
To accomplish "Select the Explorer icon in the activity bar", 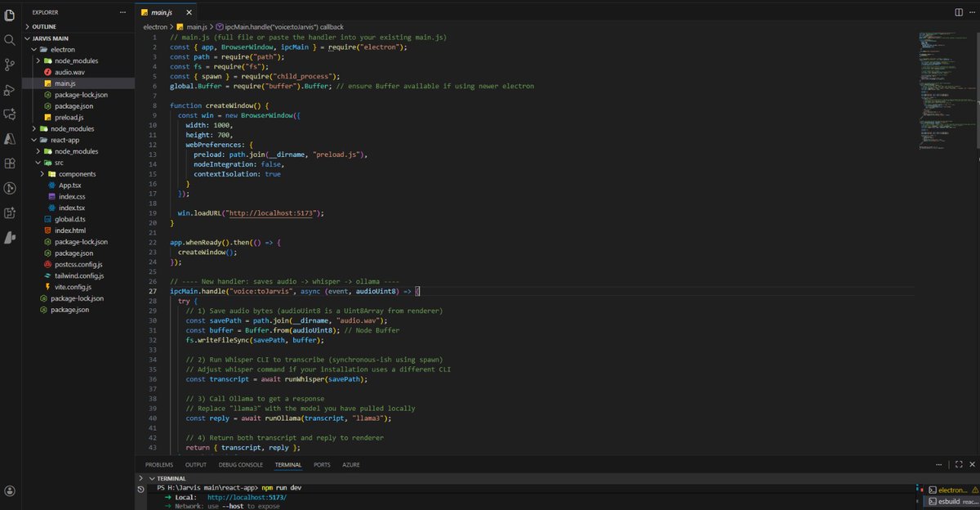I will pyautogui.click(x=10, y=15).
